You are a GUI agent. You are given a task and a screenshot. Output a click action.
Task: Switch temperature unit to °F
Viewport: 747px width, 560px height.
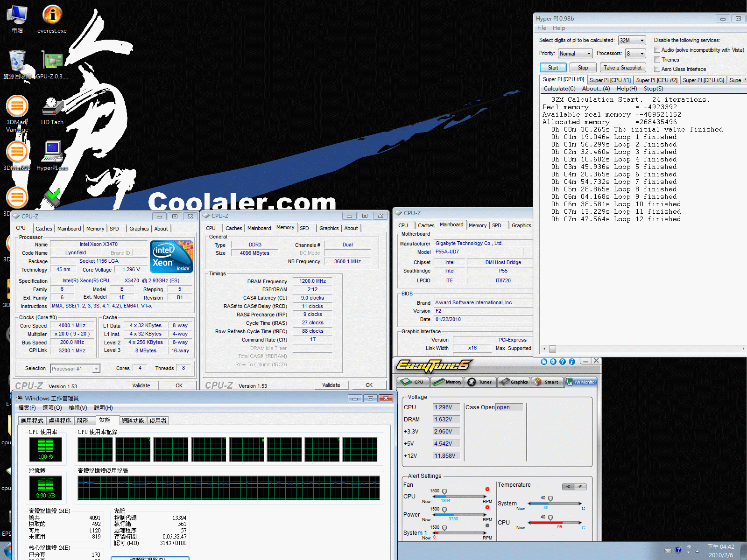coord(580,487)
